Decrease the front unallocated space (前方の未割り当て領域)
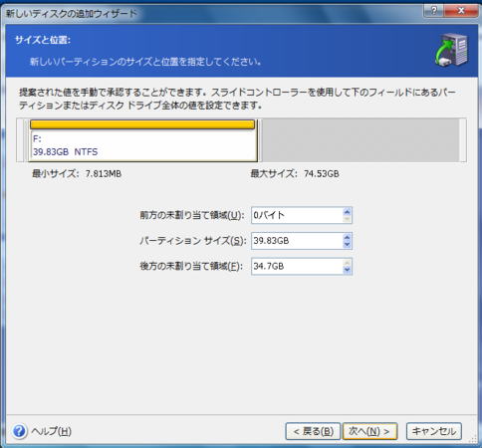Image resolution: width=482 pixels, height=448 pixels. pyautogui.click(x=348, y=219)
